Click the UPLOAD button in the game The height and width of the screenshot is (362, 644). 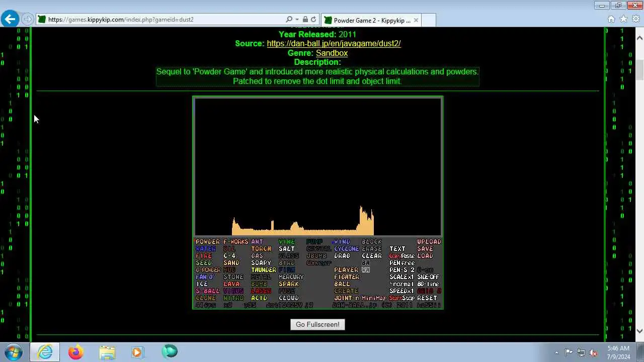(429, 242)
